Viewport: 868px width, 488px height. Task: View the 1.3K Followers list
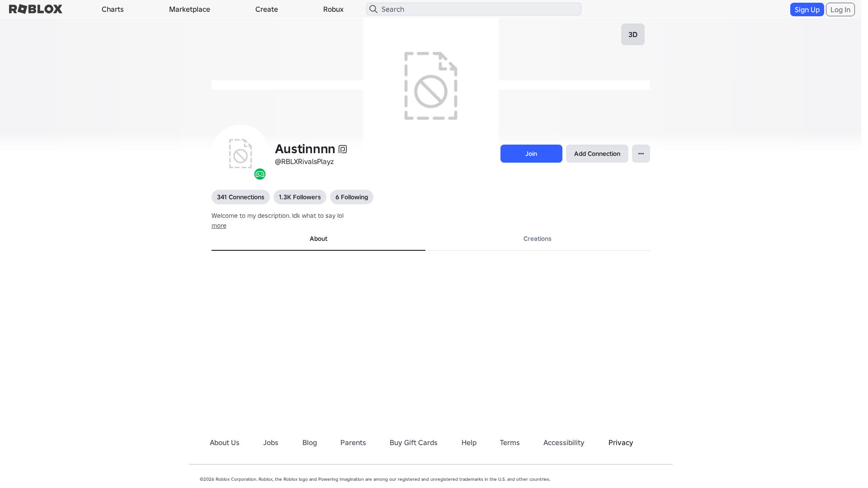click(x=300, y=197)
